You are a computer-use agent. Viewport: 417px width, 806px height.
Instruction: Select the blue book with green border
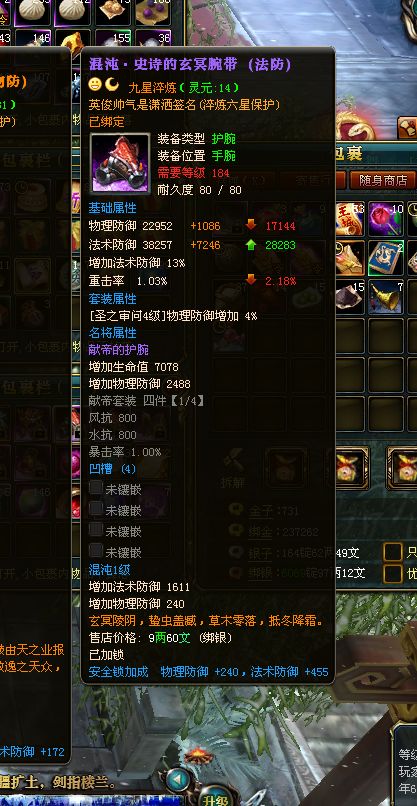coord(386,258)
